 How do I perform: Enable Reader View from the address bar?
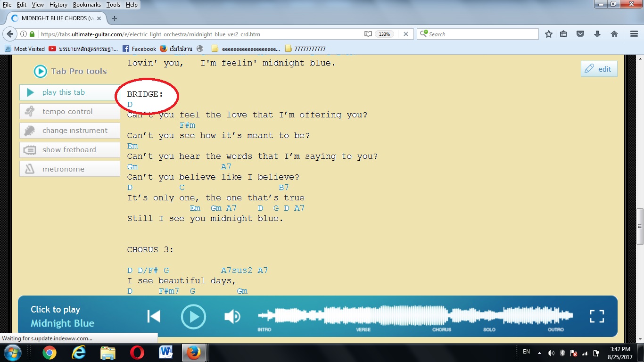pyautogui.click(x=368, y=34)
